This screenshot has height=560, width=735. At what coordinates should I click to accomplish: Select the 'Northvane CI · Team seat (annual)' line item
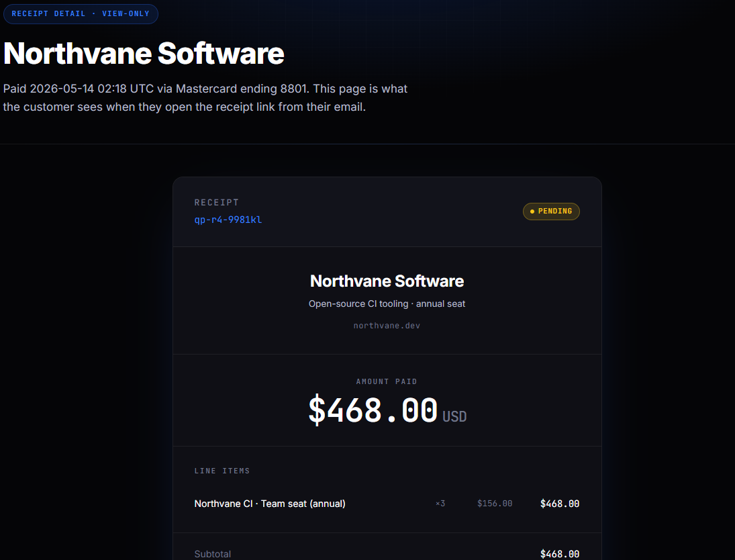[x=270, y=504]
